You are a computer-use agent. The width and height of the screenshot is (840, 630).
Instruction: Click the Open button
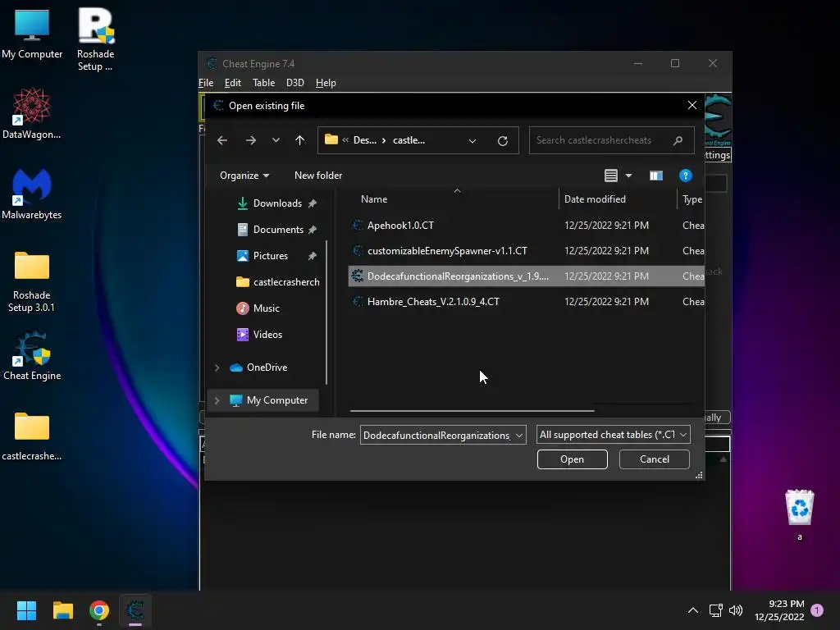coord(572,459)
